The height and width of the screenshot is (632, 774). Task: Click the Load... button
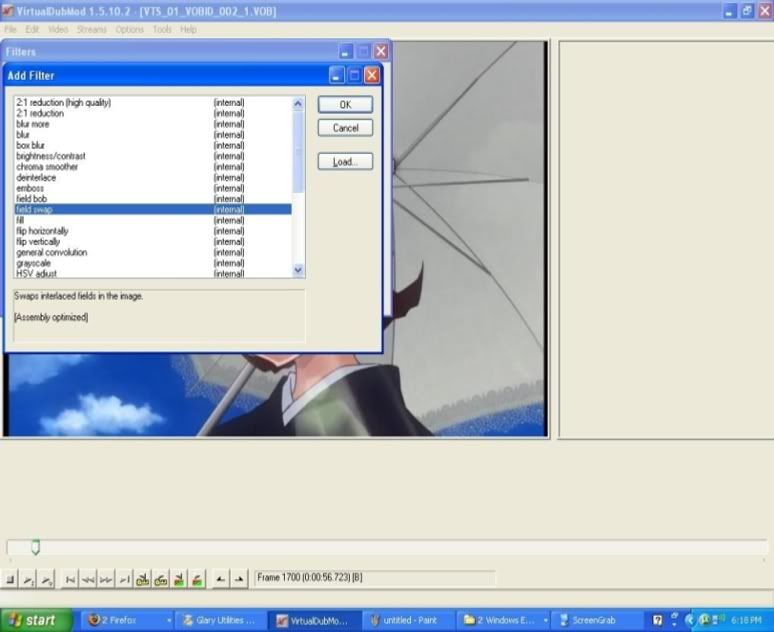(x=345, y=161)
